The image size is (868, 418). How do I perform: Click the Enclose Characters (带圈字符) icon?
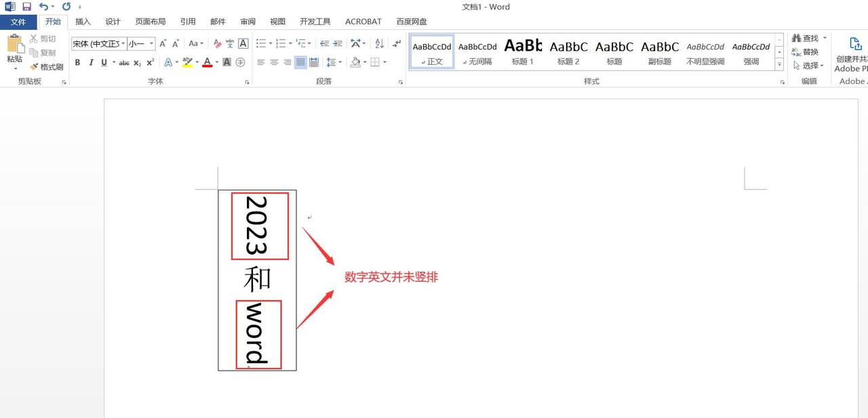[x=239, y=62]
